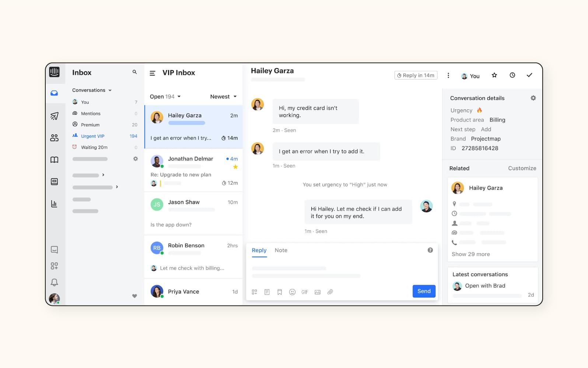The height and width of the screenshot is (368, 588).
Task: Click Hailey Garza in the Related card
Action: pos(486,188)
